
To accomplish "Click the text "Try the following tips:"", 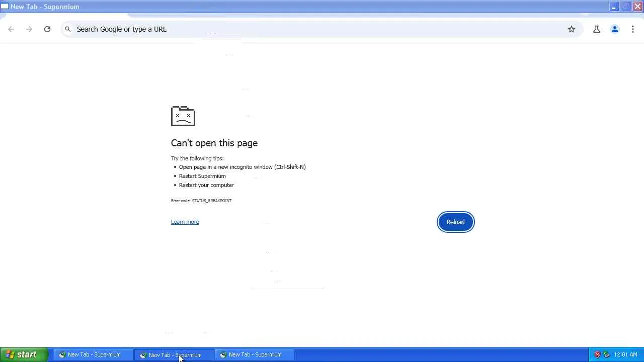I will (x=197, y=158).
